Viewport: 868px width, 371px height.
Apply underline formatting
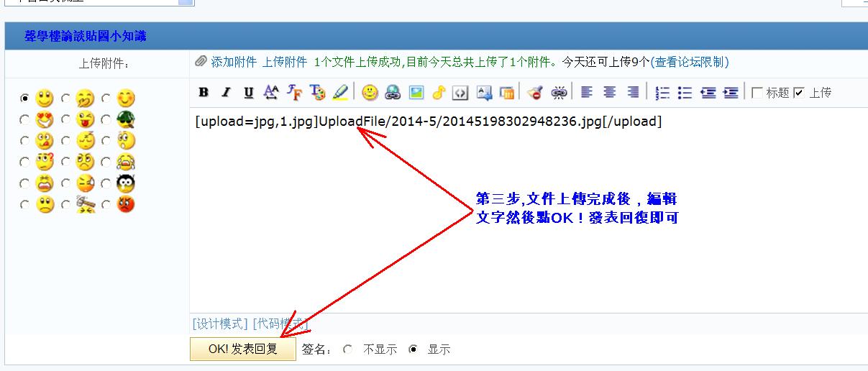(x=248, y=92)
